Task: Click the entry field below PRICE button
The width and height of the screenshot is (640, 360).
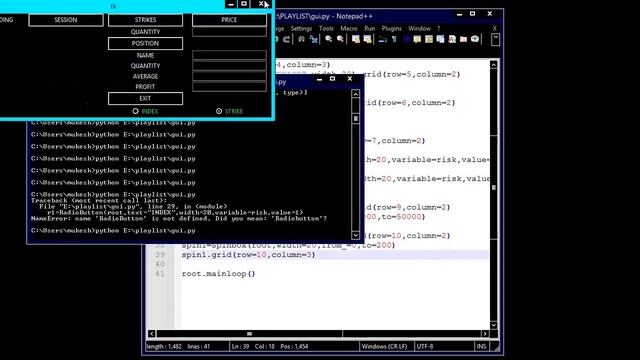Action: 229,32
